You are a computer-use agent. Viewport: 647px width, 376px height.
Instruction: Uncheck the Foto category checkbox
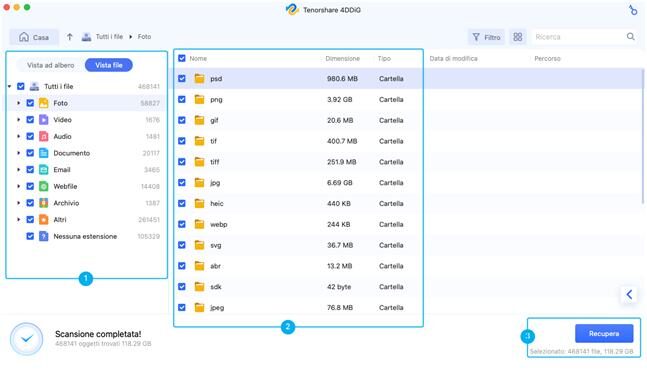point(30,103)
